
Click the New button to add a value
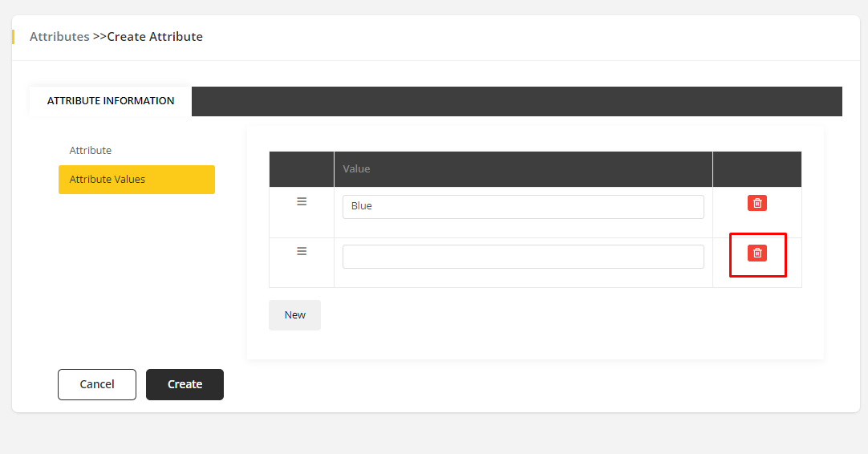(x=294, y=315)
